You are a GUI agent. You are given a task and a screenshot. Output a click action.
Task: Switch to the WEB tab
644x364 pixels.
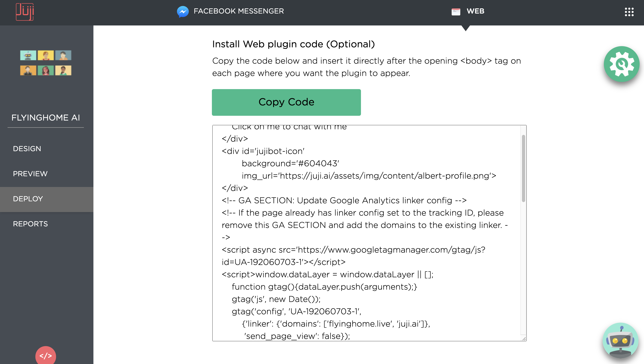pos(468,11)
